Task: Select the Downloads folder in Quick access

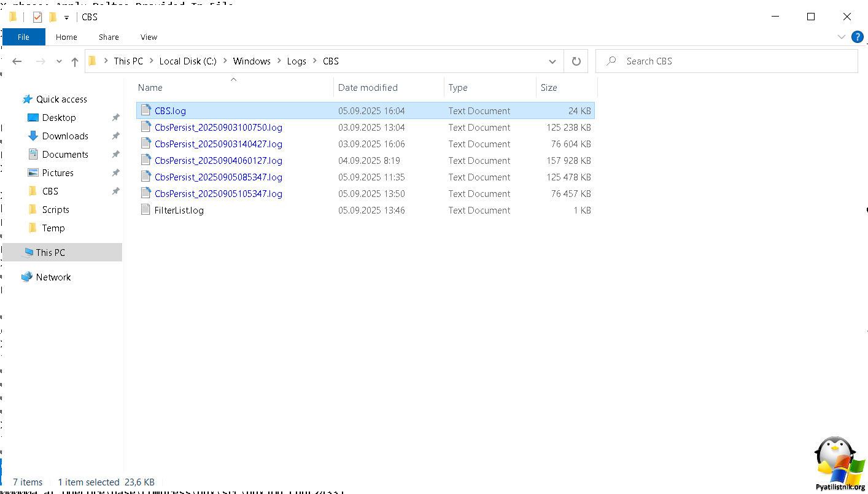Action: click(x=65, y=136)
